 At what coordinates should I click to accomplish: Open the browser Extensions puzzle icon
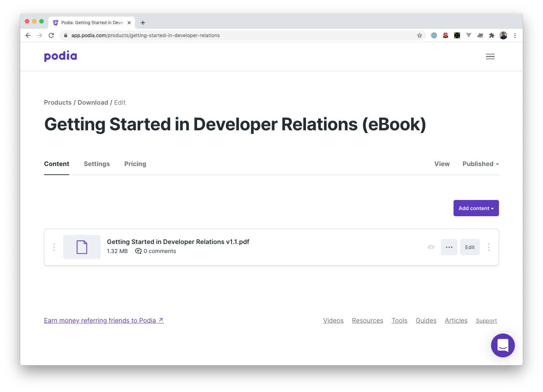[x=491, y=35]
